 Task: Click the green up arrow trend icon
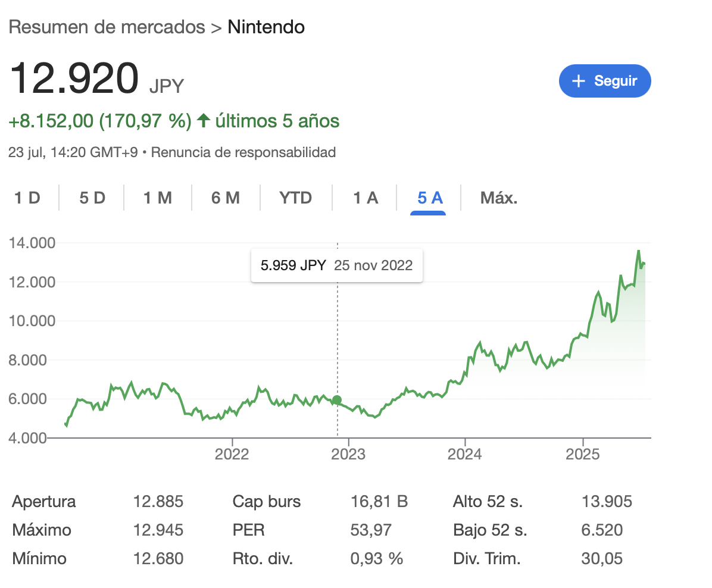204,121
